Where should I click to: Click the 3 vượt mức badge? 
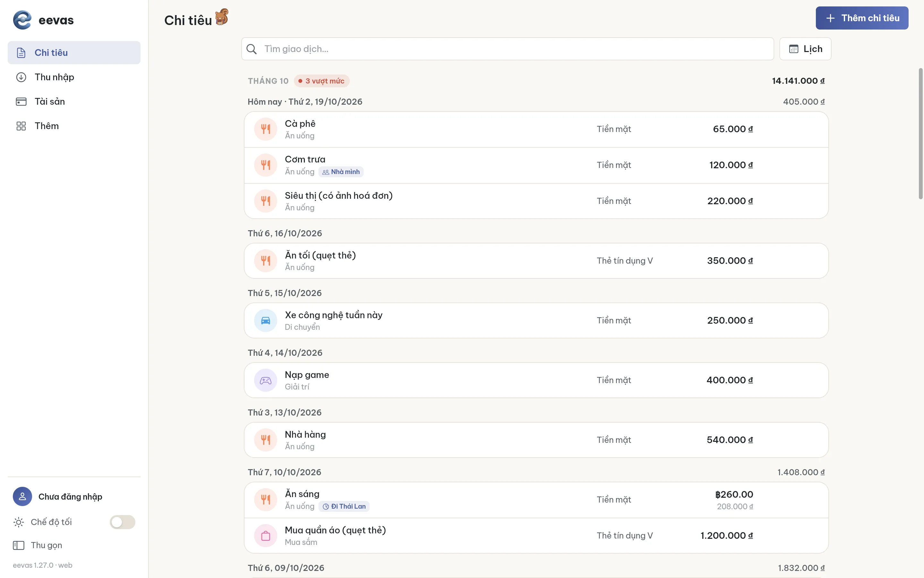pyautogui.click(x=321, y=81)
